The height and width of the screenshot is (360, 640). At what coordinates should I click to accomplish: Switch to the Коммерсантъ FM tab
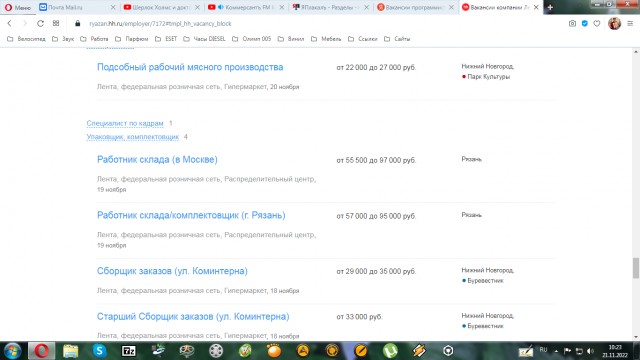(x=242, y=7)
